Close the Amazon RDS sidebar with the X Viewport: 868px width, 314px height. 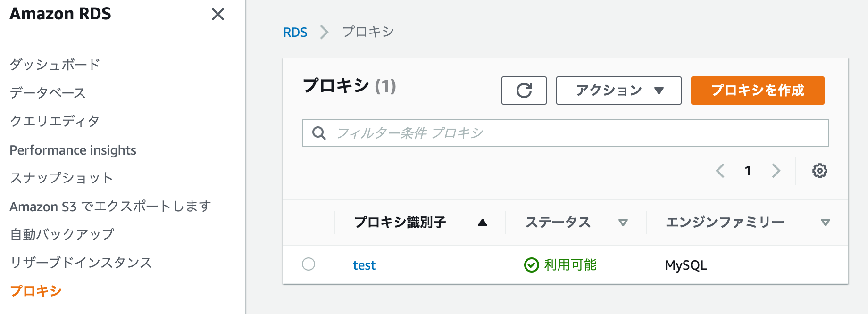[x=218, y=15]
